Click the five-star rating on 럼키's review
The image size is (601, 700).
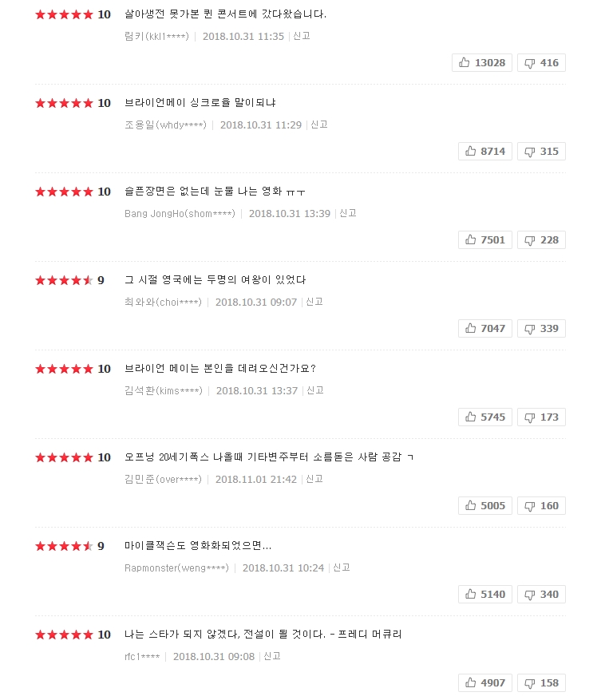pos(64,14)
